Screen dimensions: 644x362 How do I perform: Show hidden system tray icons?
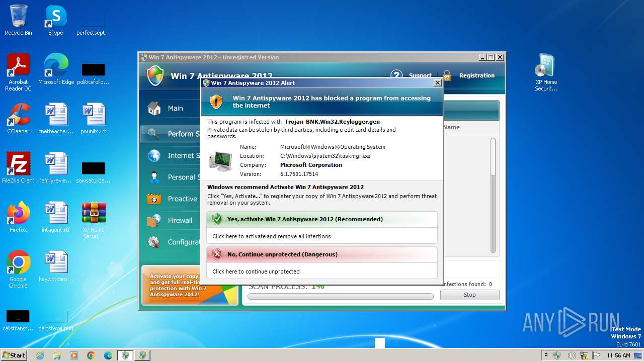(547, 355)
